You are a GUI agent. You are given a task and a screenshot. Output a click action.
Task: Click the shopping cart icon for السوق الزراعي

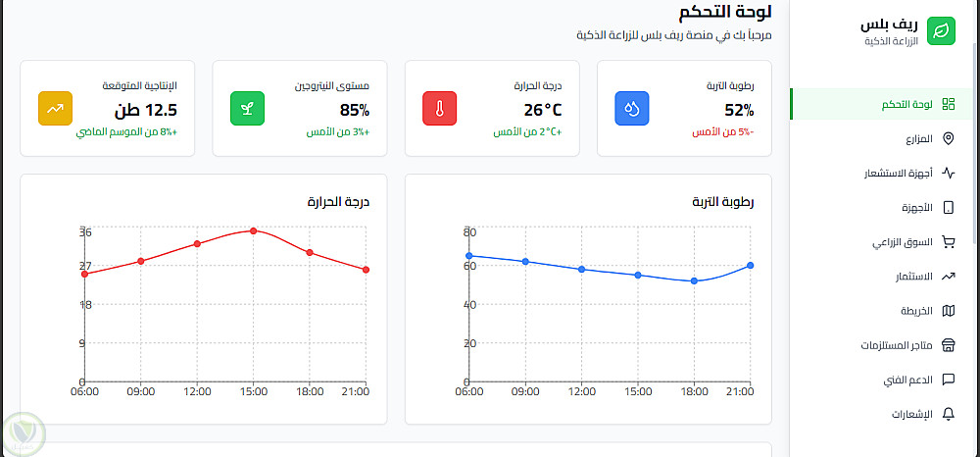click(x=948, y=242)
